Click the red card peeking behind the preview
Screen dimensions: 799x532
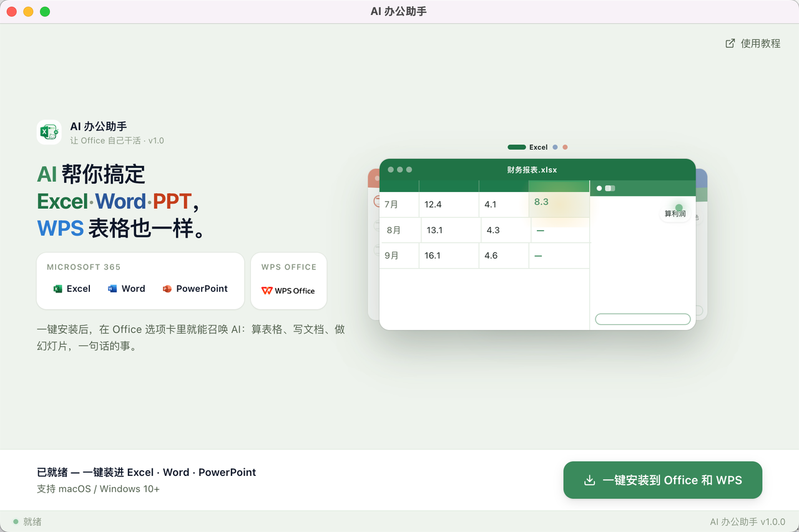click(373, 243)
